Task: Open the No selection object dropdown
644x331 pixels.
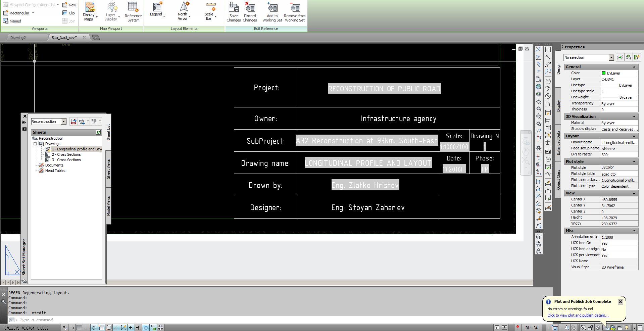Action: pyautogui.click(x=611, y=57)
